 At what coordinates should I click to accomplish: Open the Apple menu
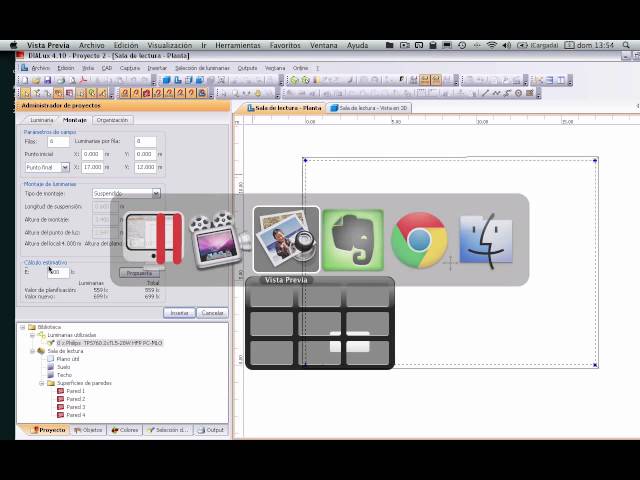click(13, 45)
